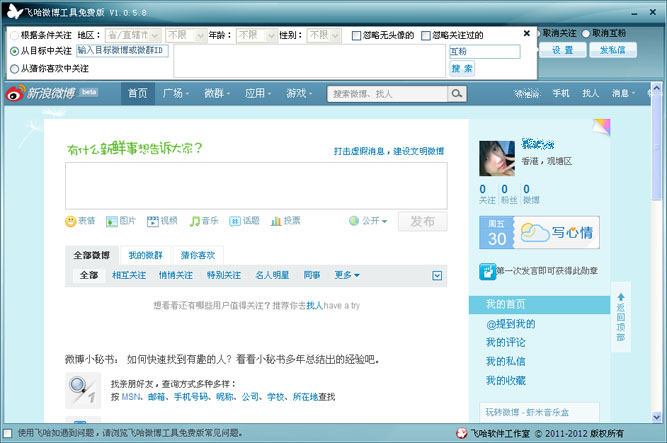This screenshot has width=667, height=443.
Task: Open @提到我的 sidebar link
Action: pyautogui.click(x=510, y=324)
